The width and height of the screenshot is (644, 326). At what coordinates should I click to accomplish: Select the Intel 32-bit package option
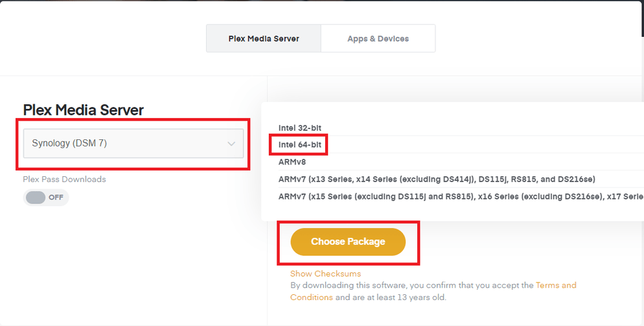tap(299, 128)
